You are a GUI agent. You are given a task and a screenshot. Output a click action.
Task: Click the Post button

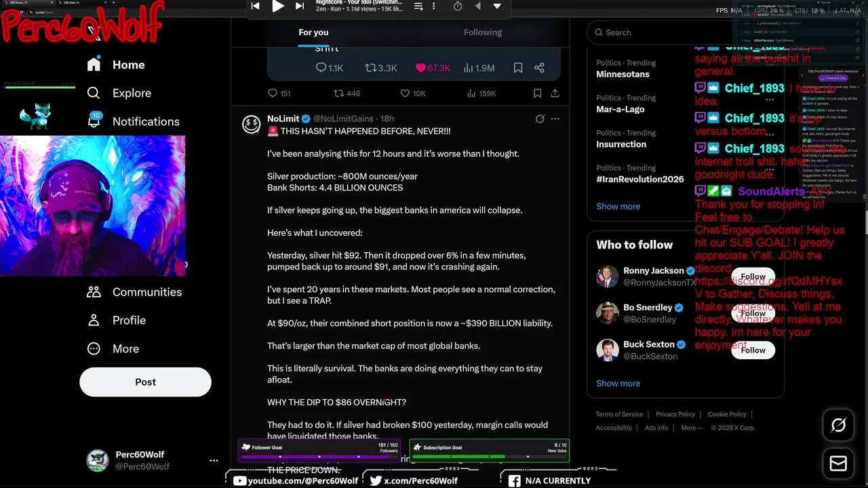145,382
